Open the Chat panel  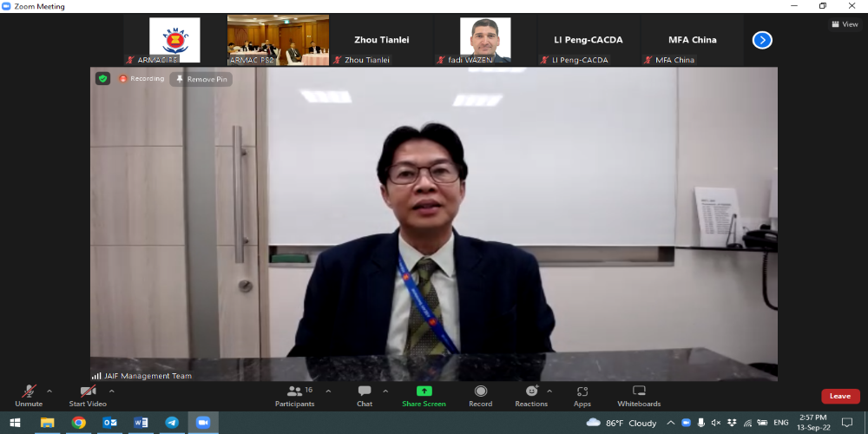(x=365, y=397)
